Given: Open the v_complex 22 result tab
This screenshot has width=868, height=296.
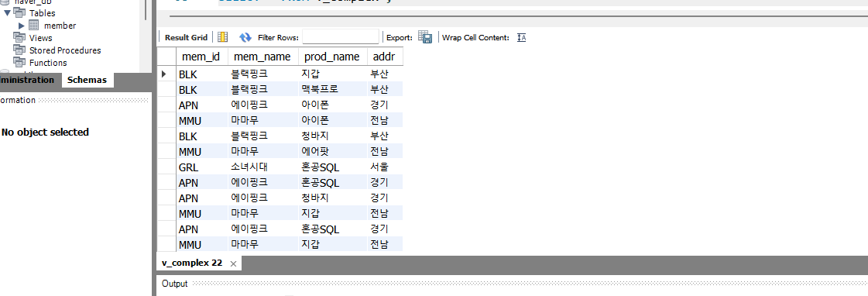Looking at the screenshot, I should [192, 263].
